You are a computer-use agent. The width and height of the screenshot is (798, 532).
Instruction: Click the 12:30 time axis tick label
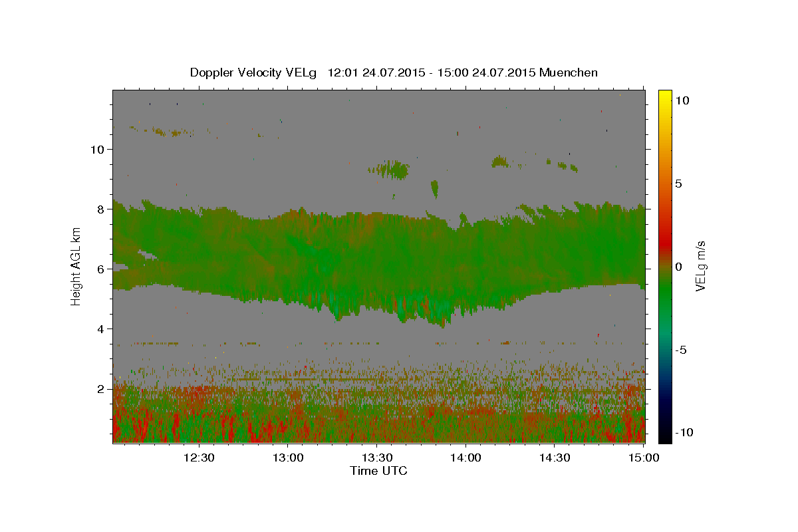(199, 458)
